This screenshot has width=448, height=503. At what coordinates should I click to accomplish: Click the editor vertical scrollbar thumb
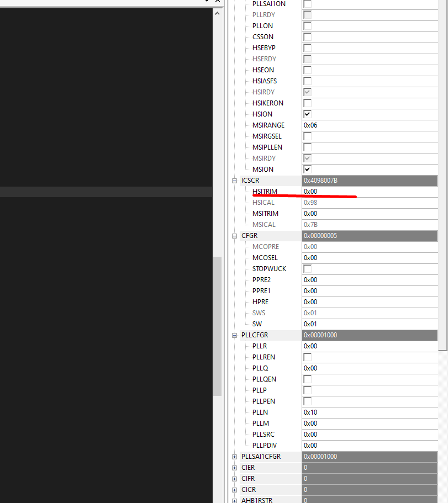[x=217, y=326]
